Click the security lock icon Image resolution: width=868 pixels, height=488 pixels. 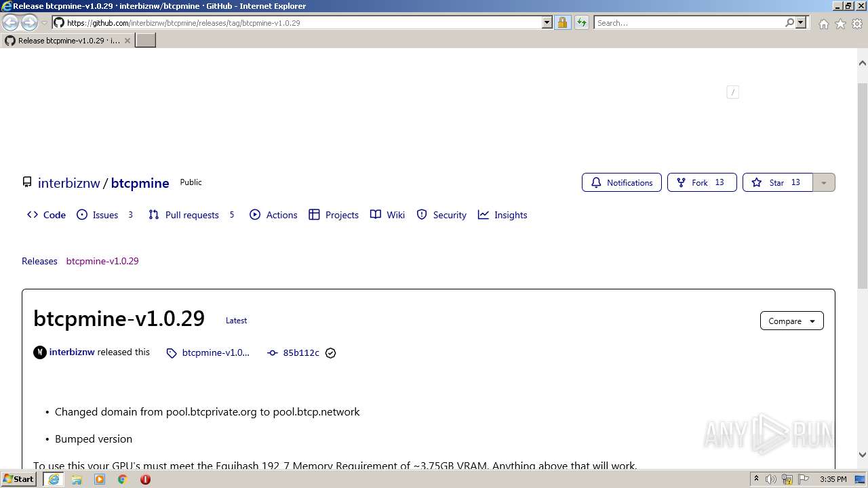[x=562, y=23]
